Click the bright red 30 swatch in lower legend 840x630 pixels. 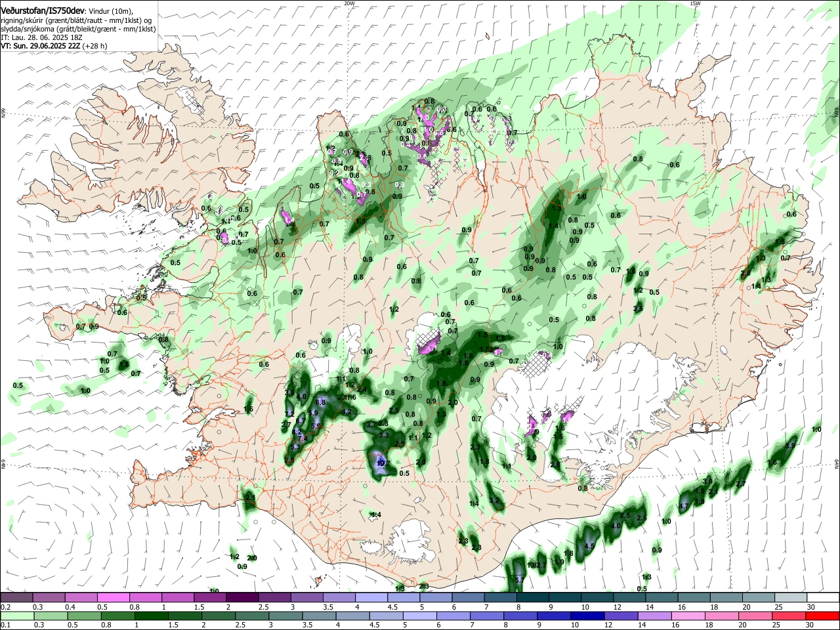[822, 616]
